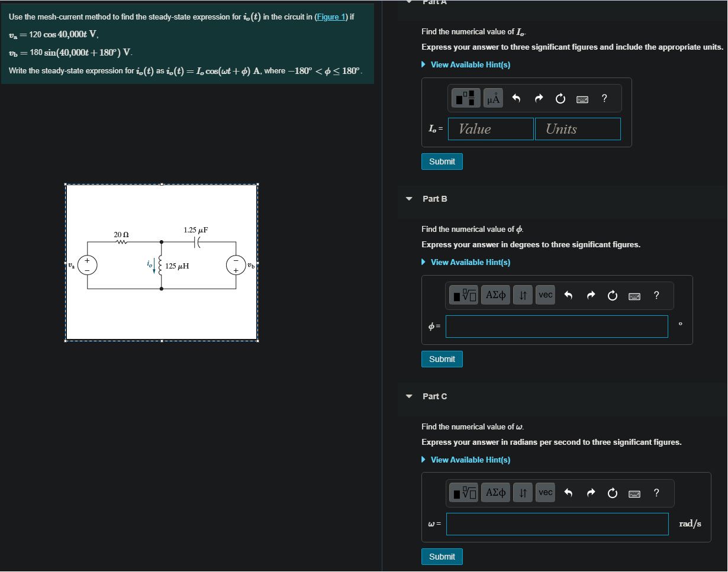Image resolution: width=728 pixels, height=572 pixels.
Task: Click the Units field in Part A
Action: 578,128
